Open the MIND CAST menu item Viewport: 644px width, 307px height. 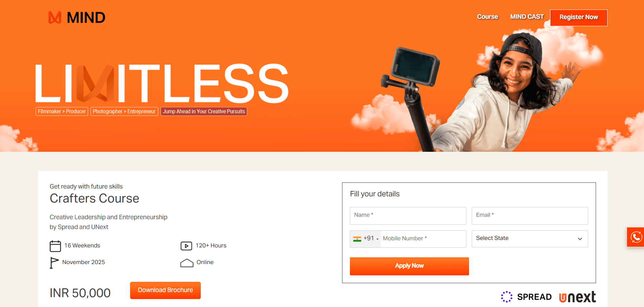pos(527,17)
